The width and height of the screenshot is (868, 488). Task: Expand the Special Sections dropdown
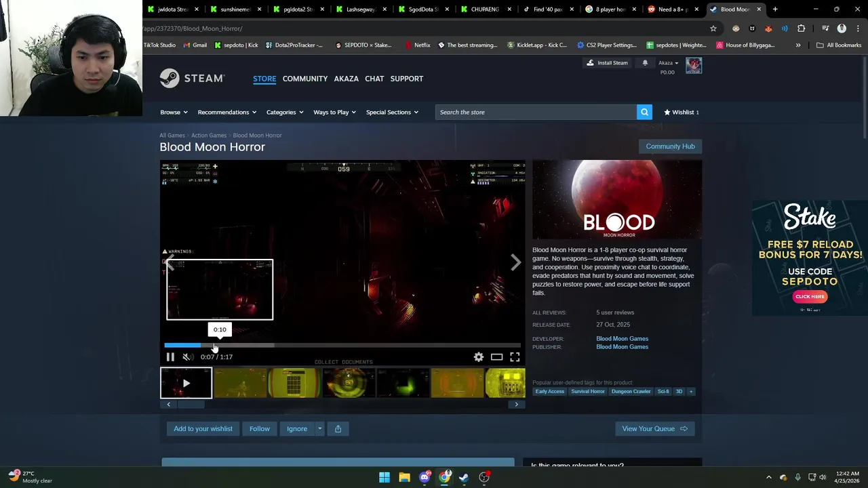392,113
